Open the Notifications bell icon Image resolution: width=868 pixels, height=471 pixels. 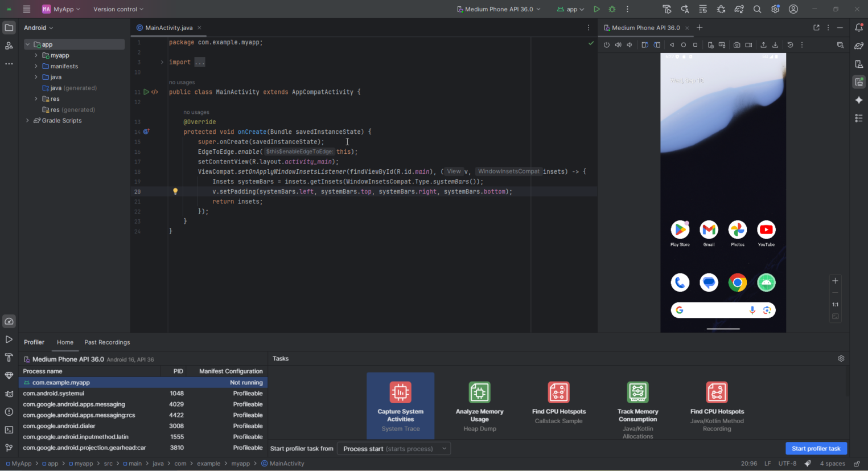(x=859, y=27)
